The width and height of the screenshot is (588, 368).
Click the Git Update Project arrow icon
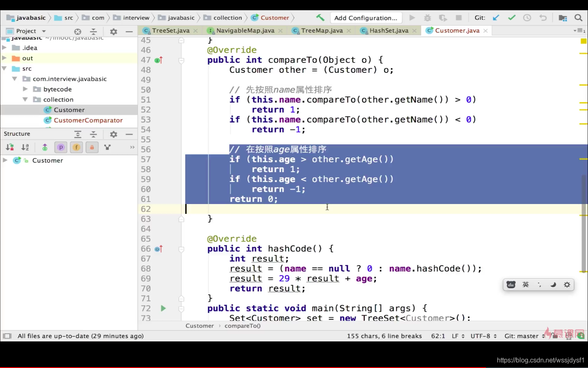(496, 18)
